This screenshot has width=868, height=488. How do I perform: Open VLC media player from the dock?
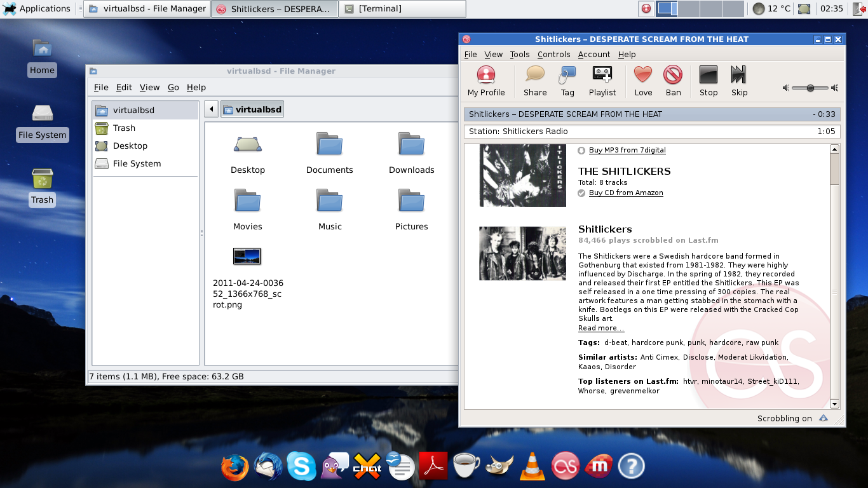pyautogui.click(x=532, y=467)
